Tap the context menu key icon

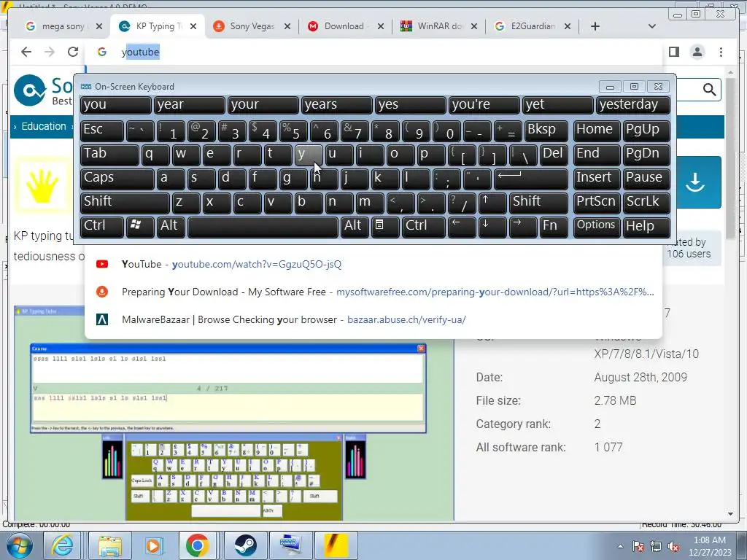385,227
